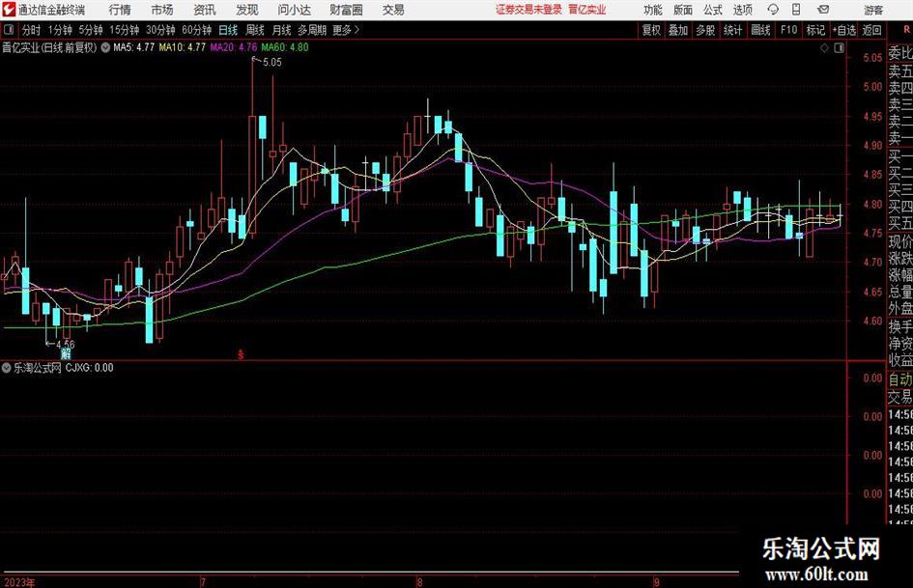Open the 版面 menu
Screen dimensions: 913x588
[682, 10]
